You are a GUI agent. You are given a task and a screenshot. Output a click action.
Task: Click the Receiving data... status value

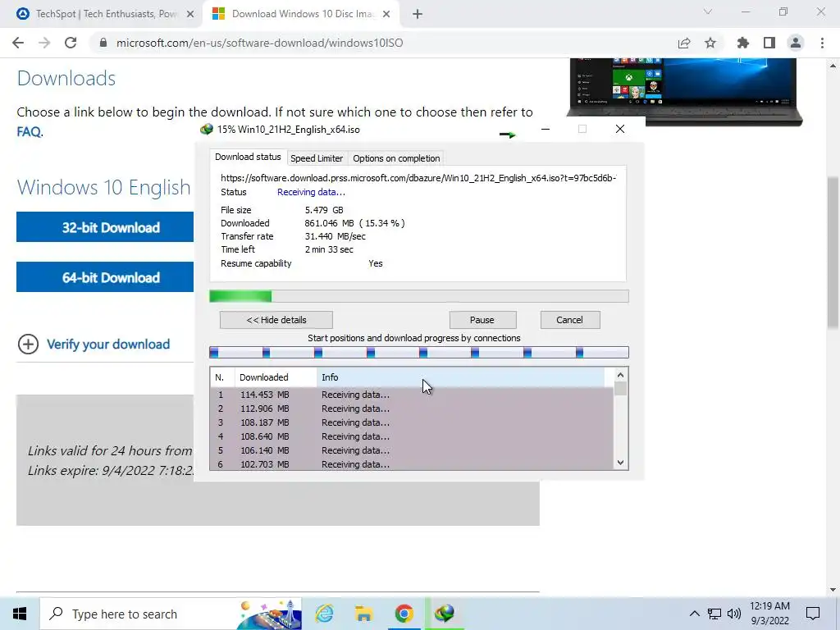pos(311,192)
